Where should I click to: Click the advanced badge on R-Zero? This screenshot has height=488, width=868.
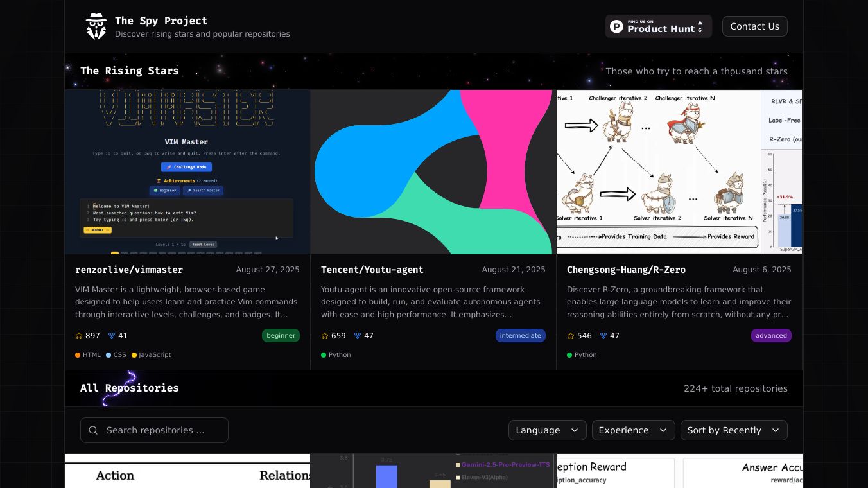tap(771, 335)
